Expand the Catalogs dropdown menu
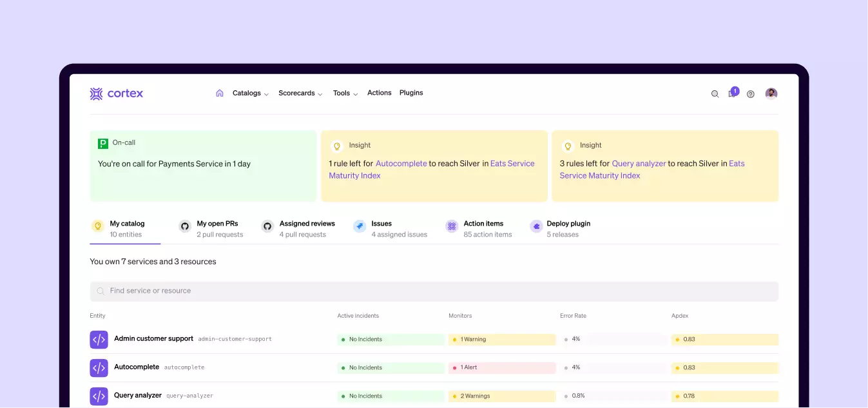The height and width of the screenshot is (408, 868). [250, 93]
